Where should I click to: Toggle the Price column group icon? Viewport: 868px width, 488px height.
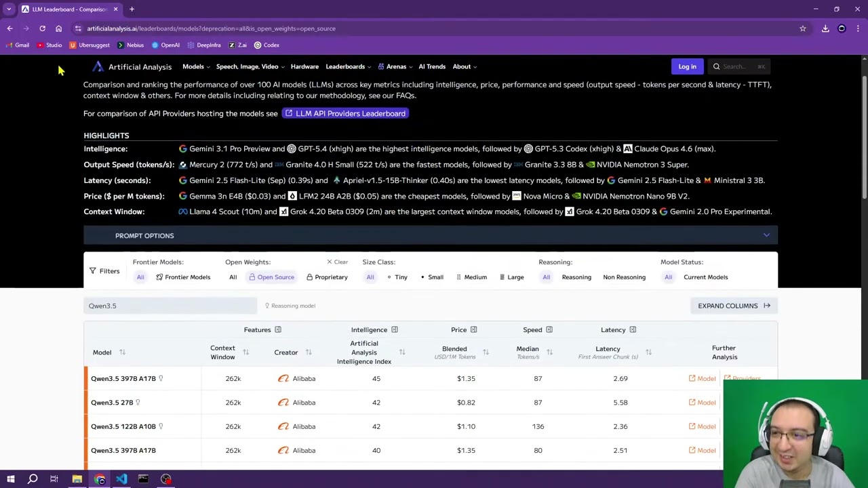[473, 330]
